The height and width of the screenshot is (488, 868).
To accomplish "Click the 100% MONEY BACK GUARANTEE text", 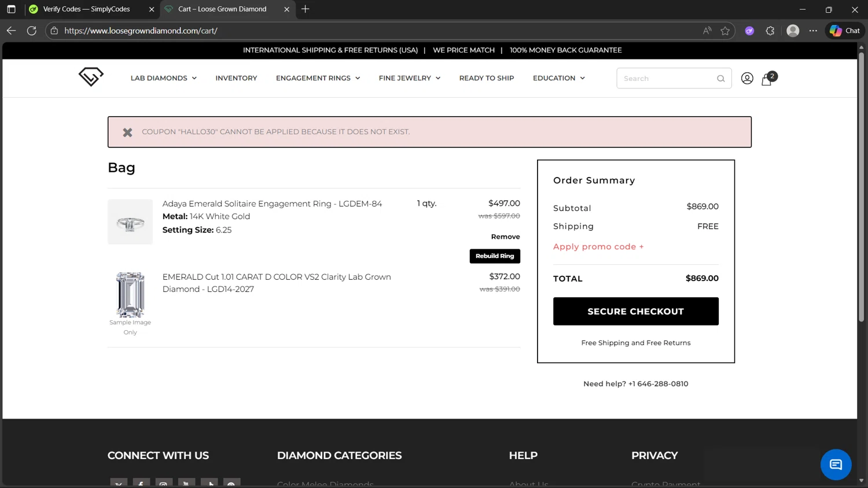I will coord(565,50).
